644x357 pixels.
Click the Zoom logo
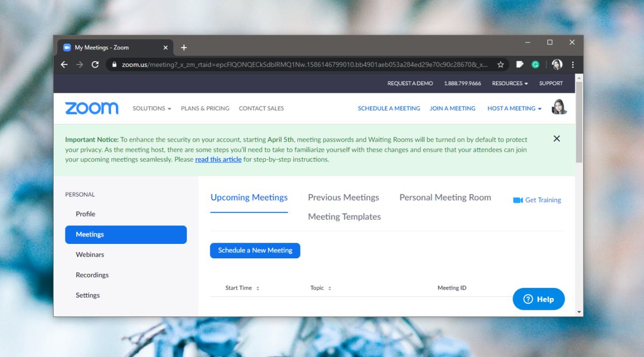tap(92, 108)
